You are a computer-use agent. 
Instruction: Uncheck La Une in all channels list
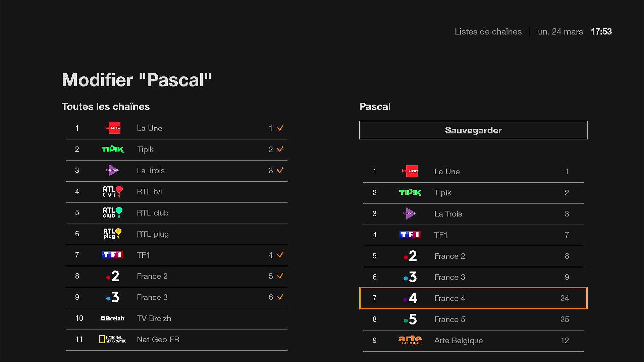point(280,128)
